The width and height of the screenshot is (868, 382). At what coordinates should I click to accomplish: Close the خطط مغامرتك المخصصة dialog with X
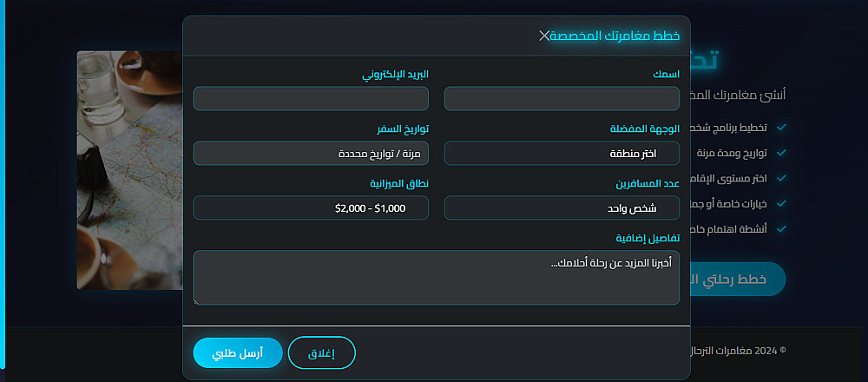[x=544, y=36]
